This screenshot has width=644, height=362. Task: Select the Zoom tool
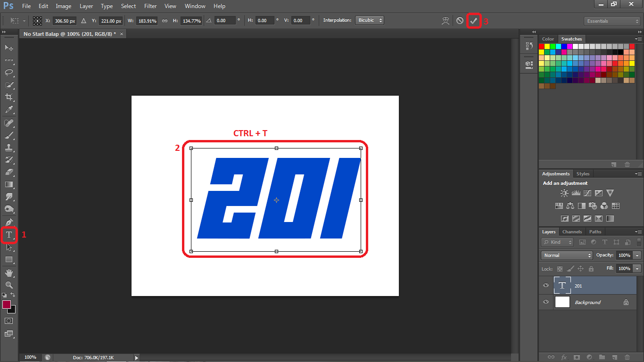point(9,285)
